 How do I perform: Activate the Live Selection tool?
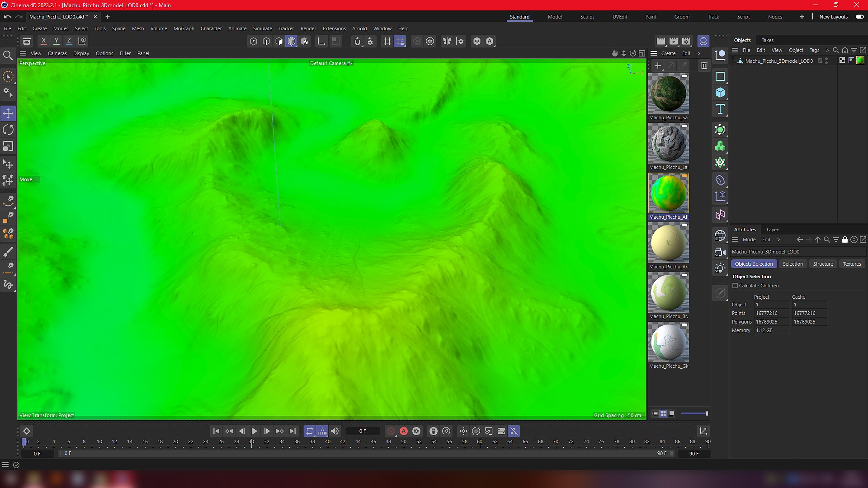point(8,76)
